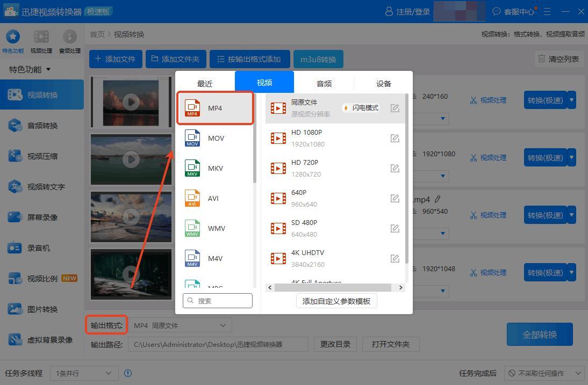Screen dimensions: 588x385
Task: Select 视频压缩 in the sidebar
Action: pos(42,156)
